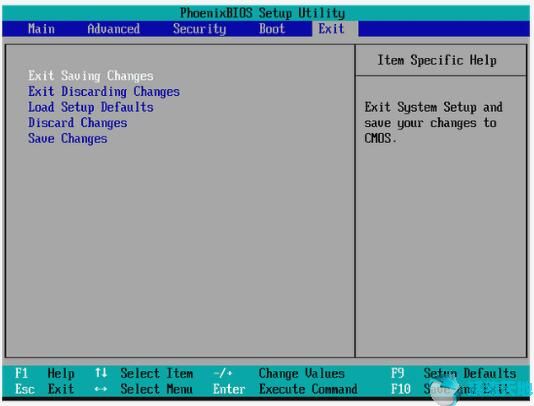Image resolution: width=534 pixels, height=406 pixels.
Task: Click the -/+ Change Values hint
Action: (x=279, y=373)
